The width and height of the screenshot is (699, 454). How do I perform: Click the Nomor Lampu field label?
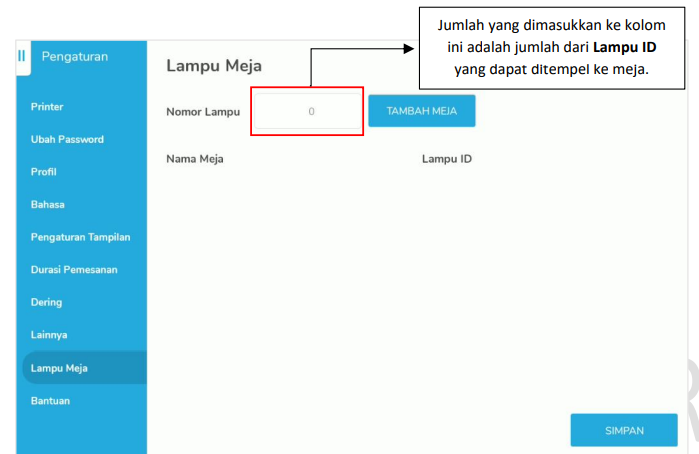coord(203,112)
